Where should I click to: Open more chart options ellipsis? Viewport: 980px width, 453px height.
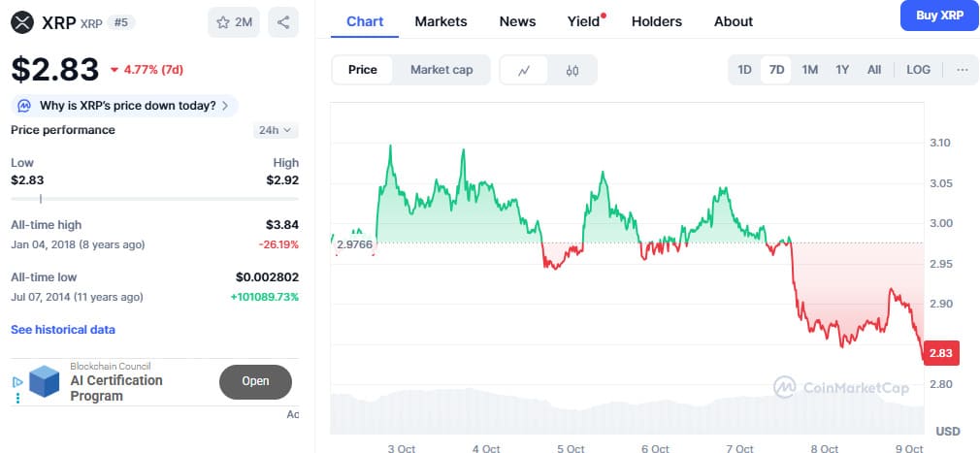[x=962, y=70]
